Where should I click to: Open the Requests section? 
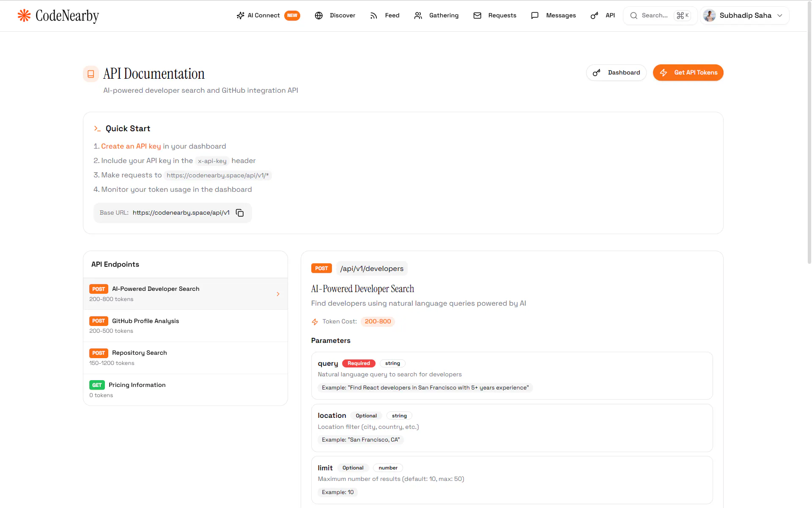point(495,16)
